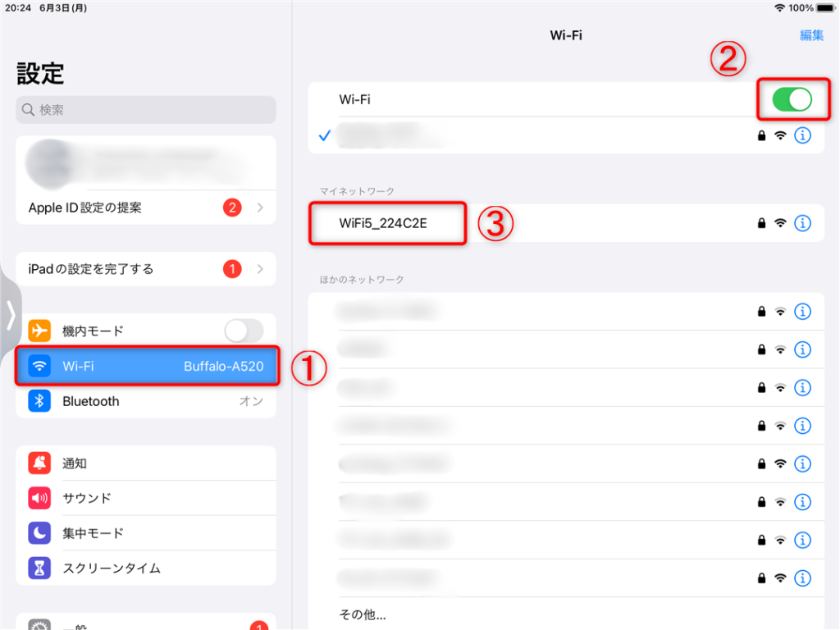Viewport: 840px width, 630px height.
Task: Select Wi-Fi Buffalo-A520 row in sidebar
Action: 146,366
